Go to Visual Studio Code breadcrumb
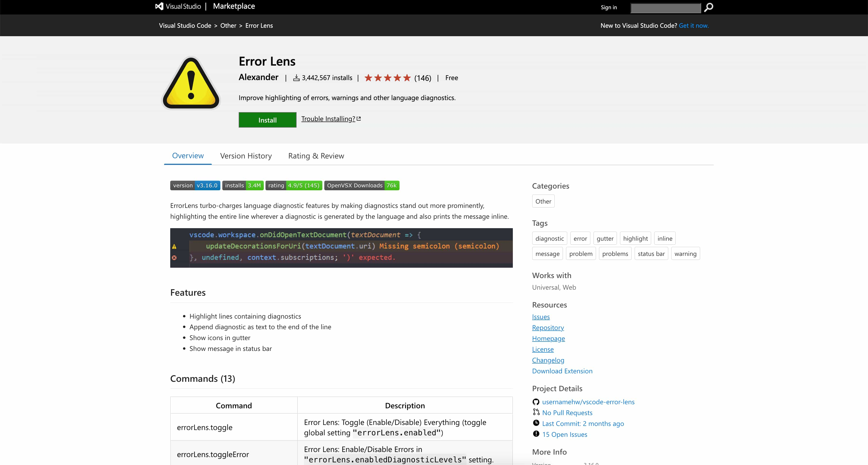This screenshot has width=868, height=465. pos(185,26)
